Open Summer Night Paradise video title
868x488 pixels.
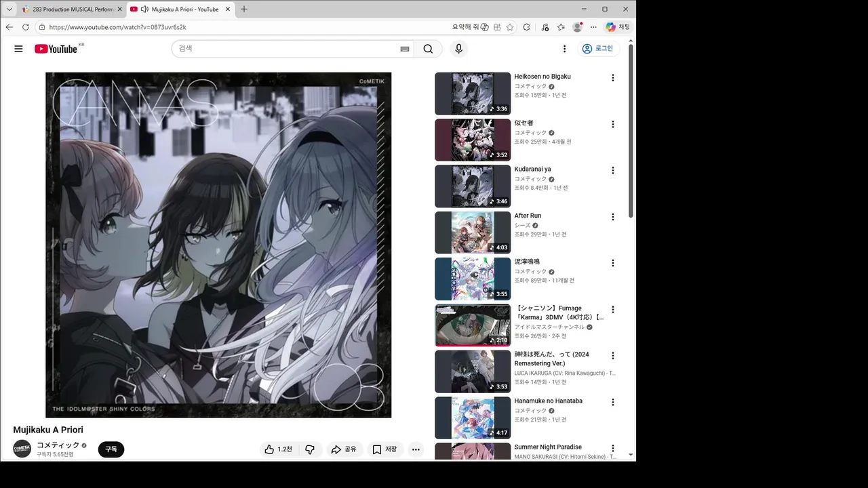tap(548, 447)
